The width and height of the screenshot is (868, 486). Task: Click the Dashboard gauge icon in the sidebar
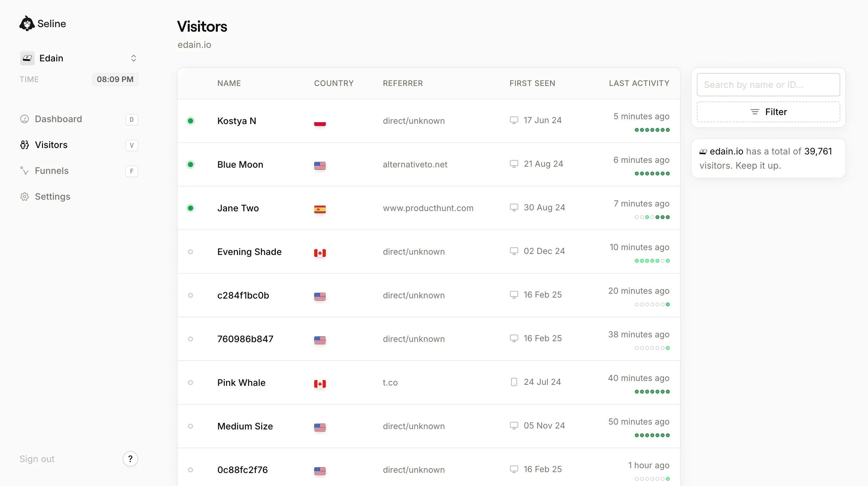point(24,119)
